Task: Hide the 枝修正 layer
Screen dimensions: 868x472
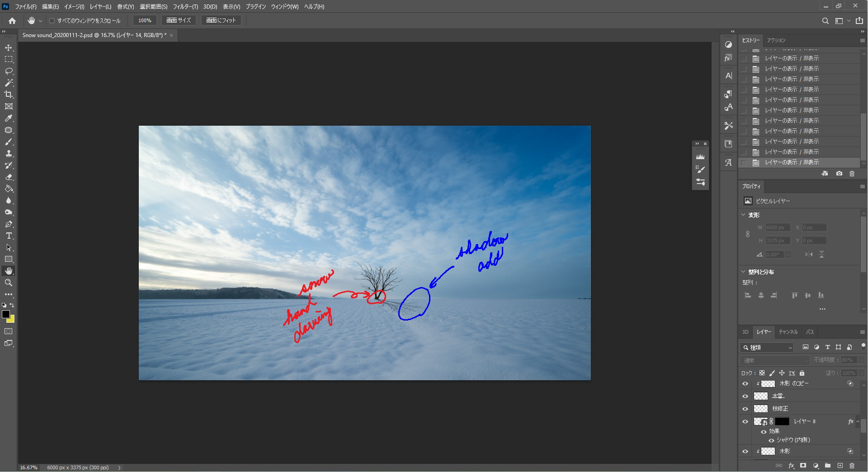Action: [x=745, y=409]
